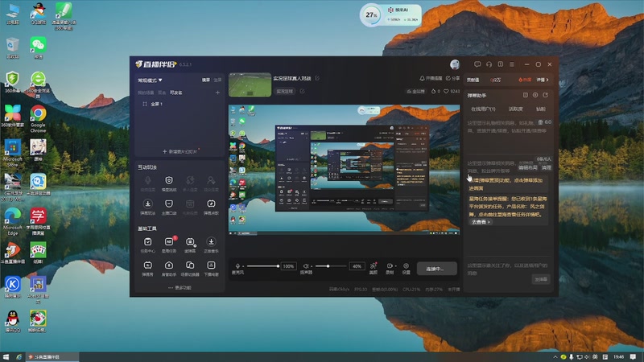
Task: Select the 可改名 scene tab
Action: tap(176, 93)
